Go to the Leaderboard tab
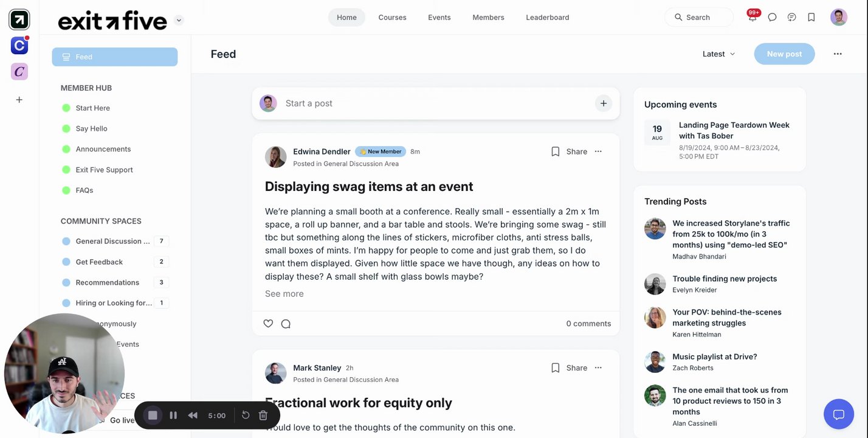Image resolution: width=868 pixels, height=438 pixels. [547, 18]
